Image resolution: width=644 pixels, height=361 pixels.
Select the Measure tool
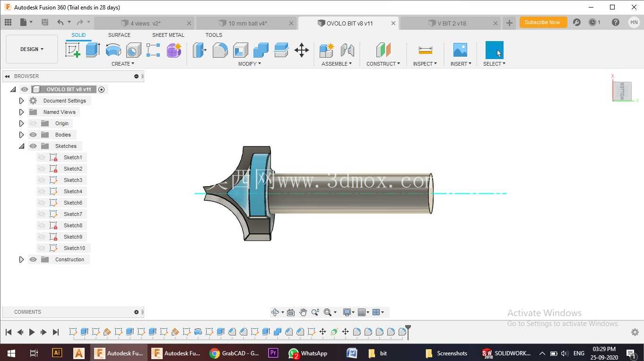pos(425,50)
